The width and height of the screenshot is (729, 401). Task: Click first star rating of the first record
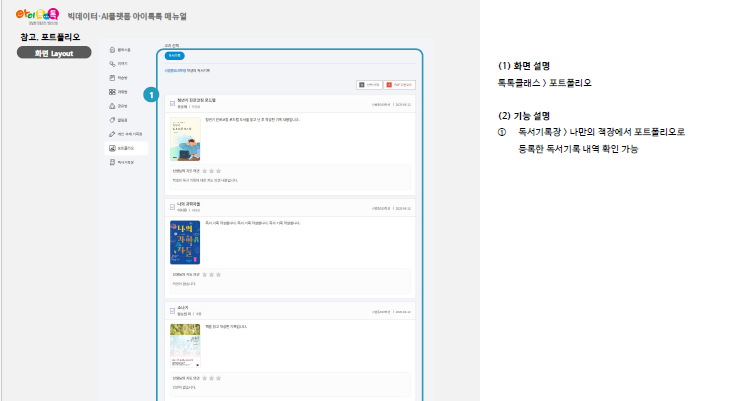(206, 171)
